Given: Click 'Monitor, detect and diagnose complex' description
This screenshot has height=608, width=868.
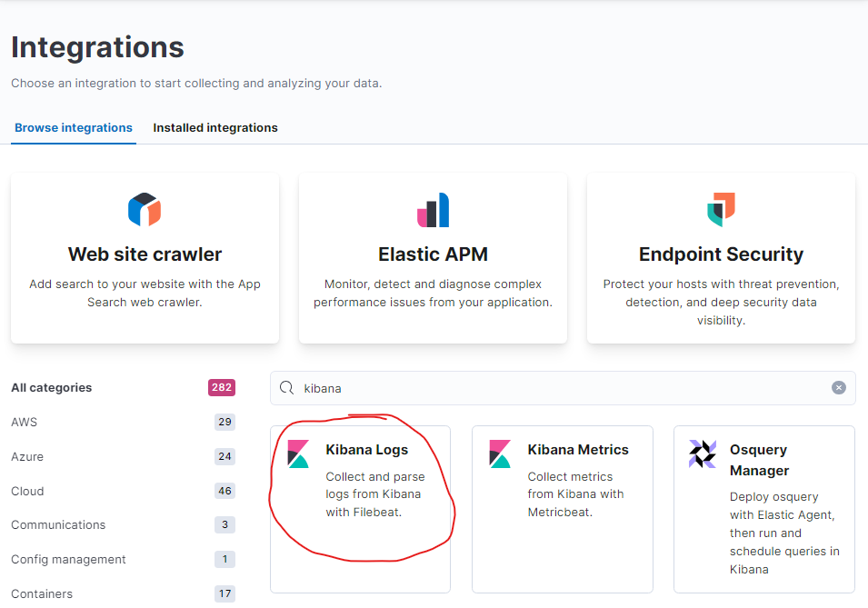Looking at the screenshot, I should tap(433, 293).
